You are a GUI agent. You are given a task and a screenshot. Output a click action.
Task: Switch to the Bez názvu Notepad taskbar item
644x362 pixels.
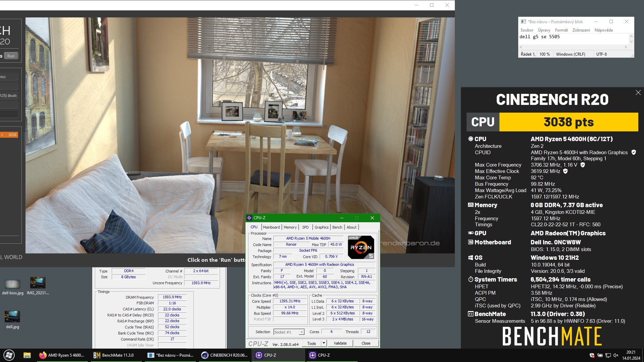171,355
